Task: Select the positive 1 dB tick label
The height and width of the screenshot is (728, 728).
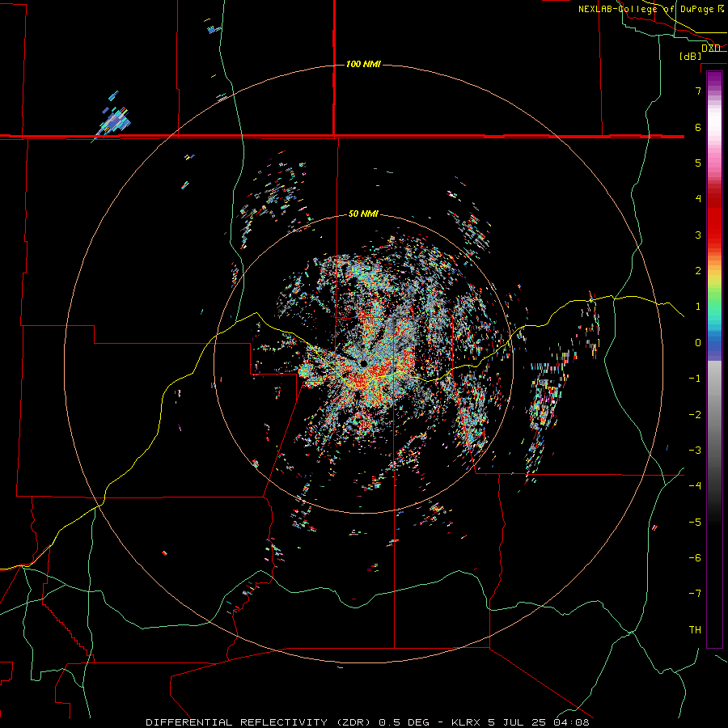Action: click(x=698, y=307)
